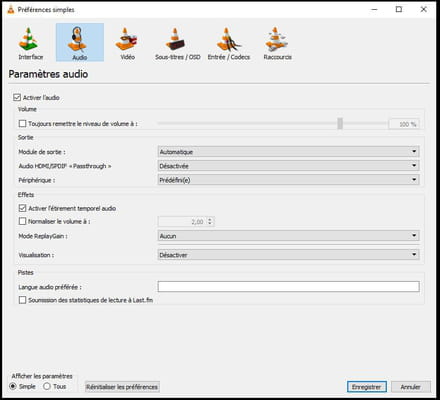Image resolution: width=440 pixels, height=400 pixels.
Task: Check Normaliser le volume à option
Action: [22, 221]
